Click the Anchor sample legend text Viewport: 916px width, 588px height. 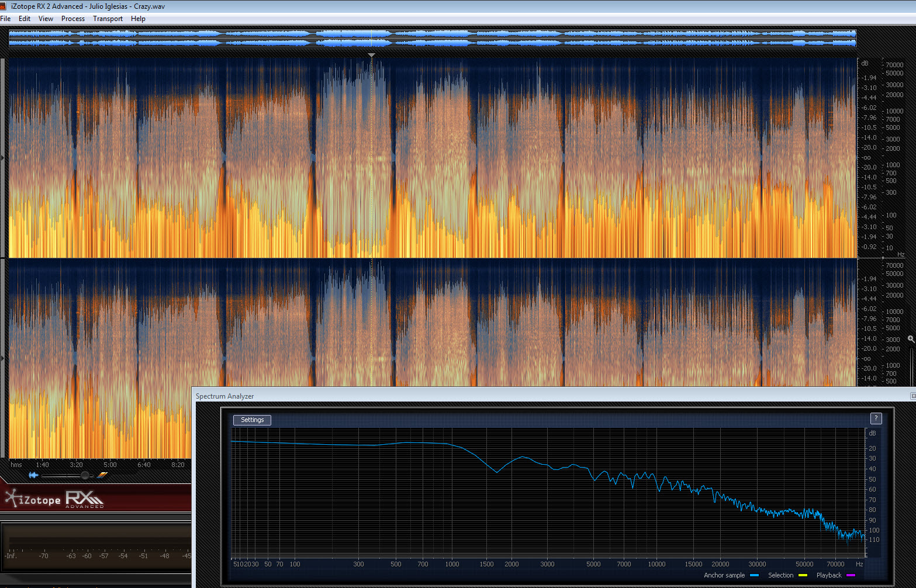click(x=724, y=575)
